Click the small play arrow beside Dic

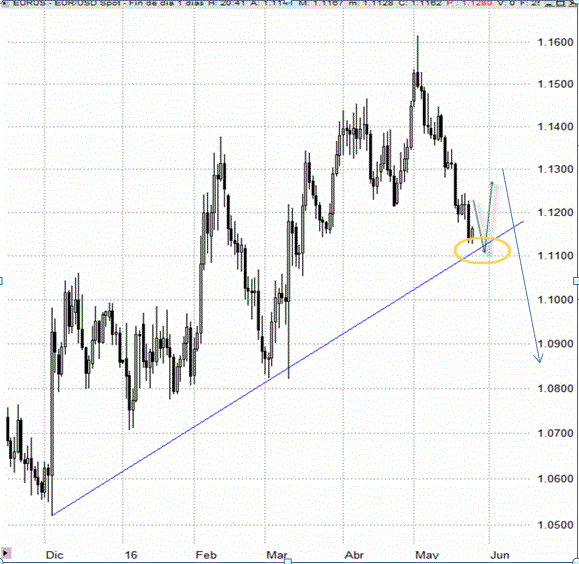click(x=6, y=553)
